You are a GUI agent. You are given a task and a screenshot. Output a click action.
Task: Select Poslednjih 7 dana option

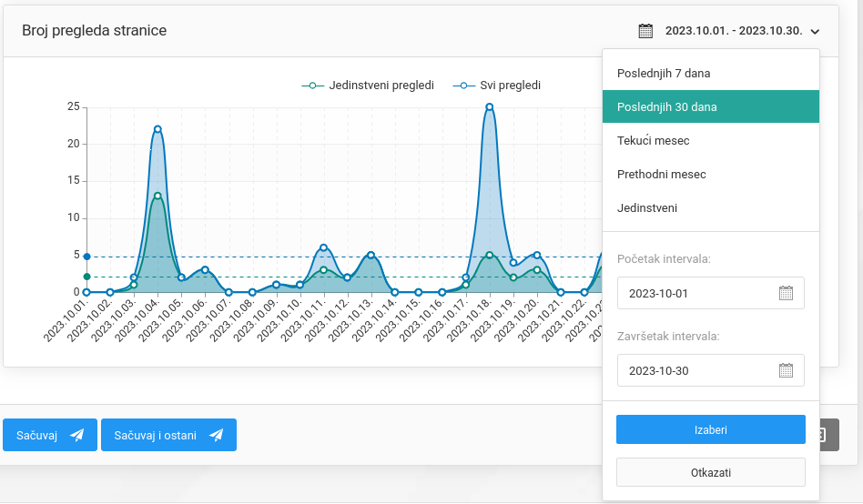[x=664, y=73]
